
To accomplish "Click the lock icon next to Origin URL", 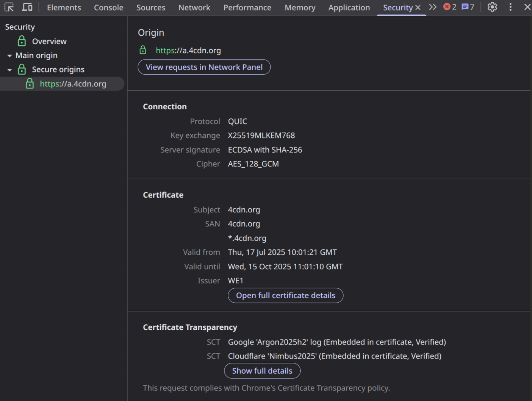I will click(x=143, y=50).
